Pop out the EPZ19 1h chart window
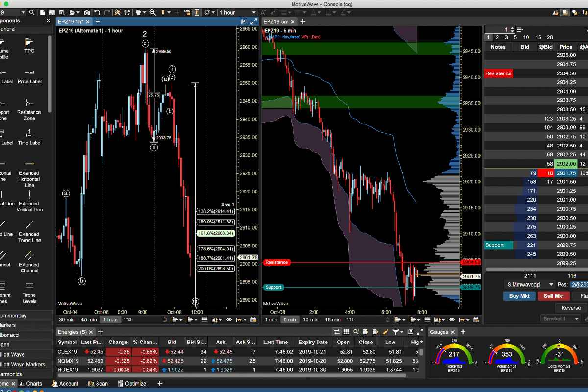The height and width of the screenshot is (392, 588). pyautogui.click(x=244, y=21)
